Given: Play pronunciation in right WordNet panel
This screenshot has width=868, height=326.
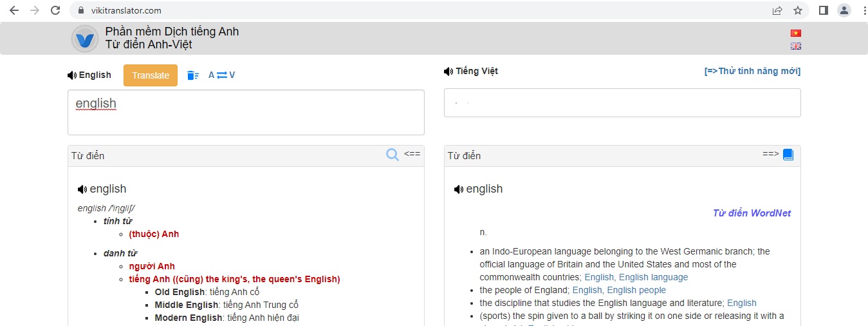Looking at the screenshot, I should pos(459,189).
